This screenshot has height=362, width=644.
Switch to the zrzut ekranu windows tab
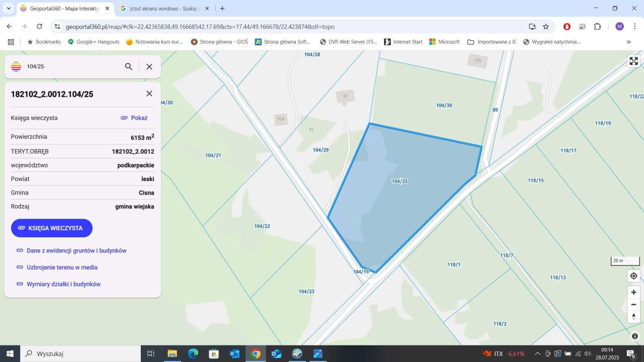(x=164, y=9)
